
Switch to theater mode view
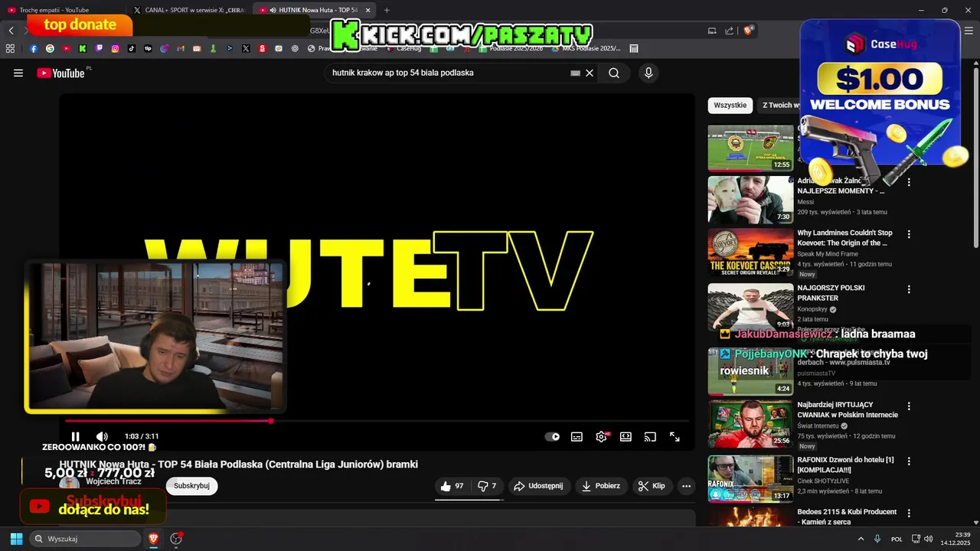[x=626, y=436]
